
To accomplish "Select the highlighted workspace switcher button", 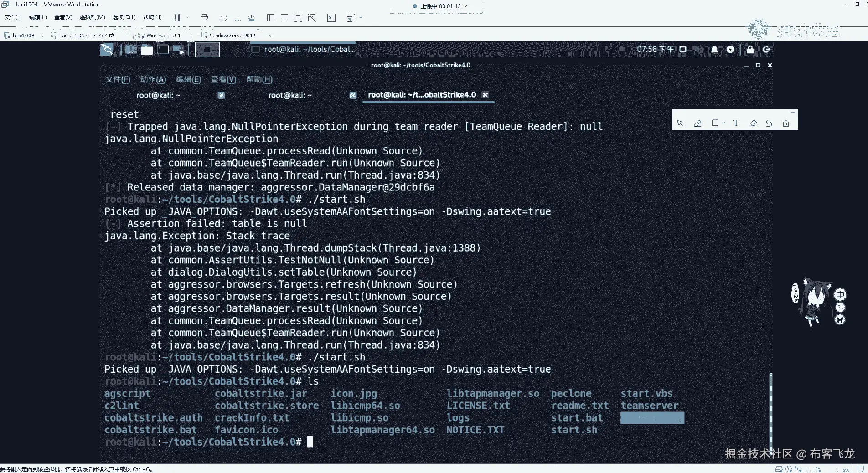I will point(207,50).
